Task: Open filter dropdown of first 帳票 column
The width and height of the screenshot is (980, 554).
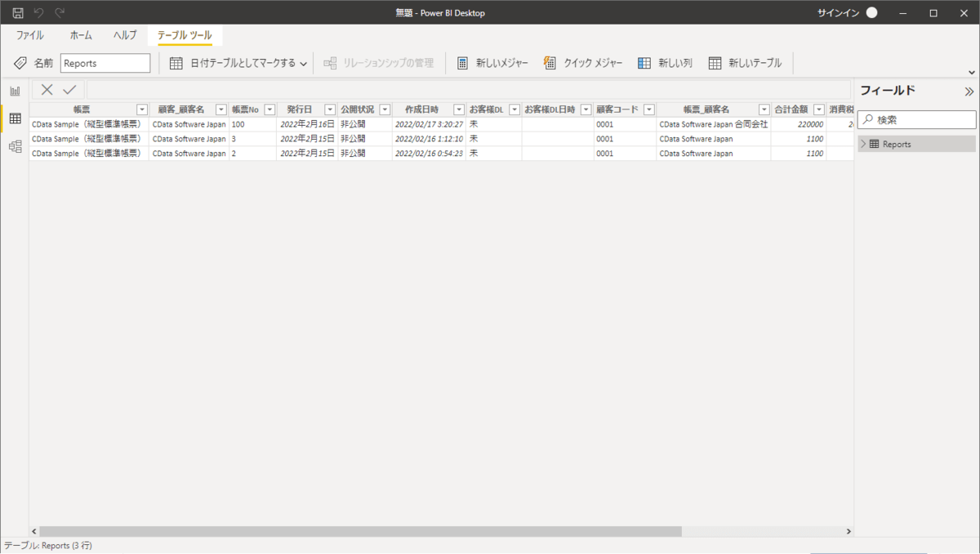Action: point(142,109)
